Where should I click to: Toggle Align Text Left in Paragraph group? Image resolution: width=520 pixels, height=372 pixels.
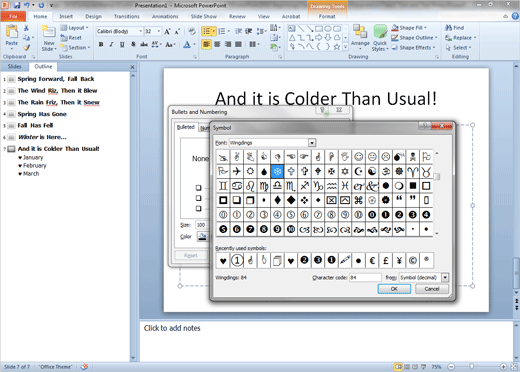(x=207, y=44)
